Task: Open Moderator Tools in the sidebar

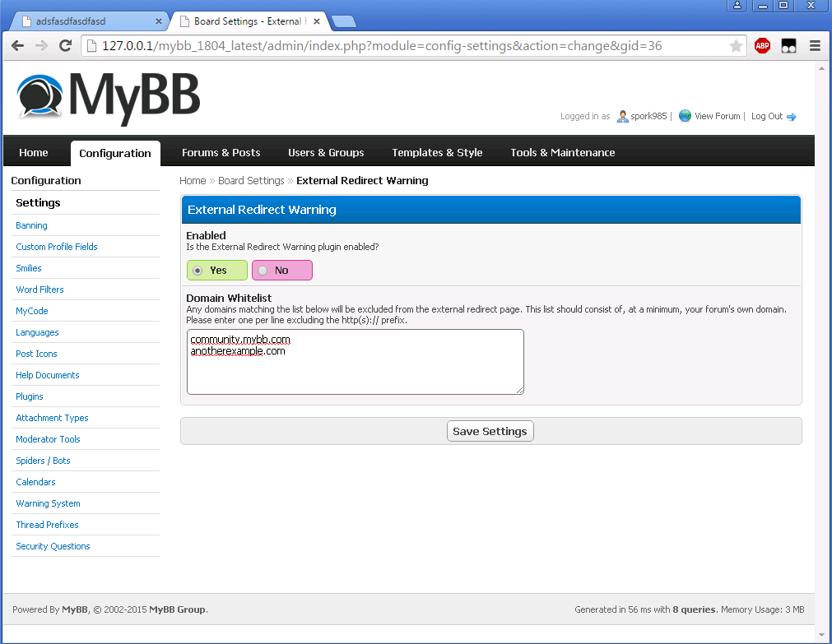Action: [x=48, y=439]
